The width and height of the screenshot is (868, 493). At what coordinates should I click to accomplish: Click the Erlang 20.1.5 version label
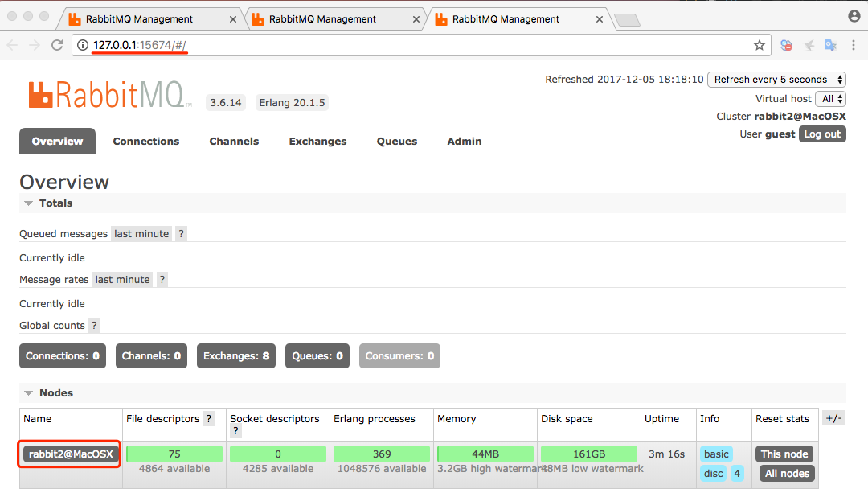click(292, 102)
